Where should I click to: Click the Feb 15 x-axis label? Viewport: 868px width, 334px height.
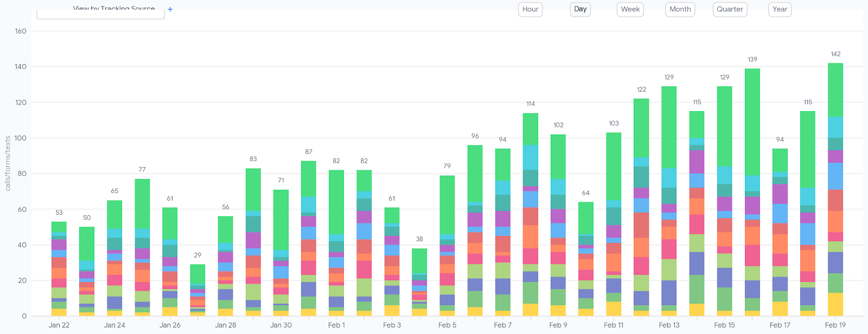(x=724, y=325)
